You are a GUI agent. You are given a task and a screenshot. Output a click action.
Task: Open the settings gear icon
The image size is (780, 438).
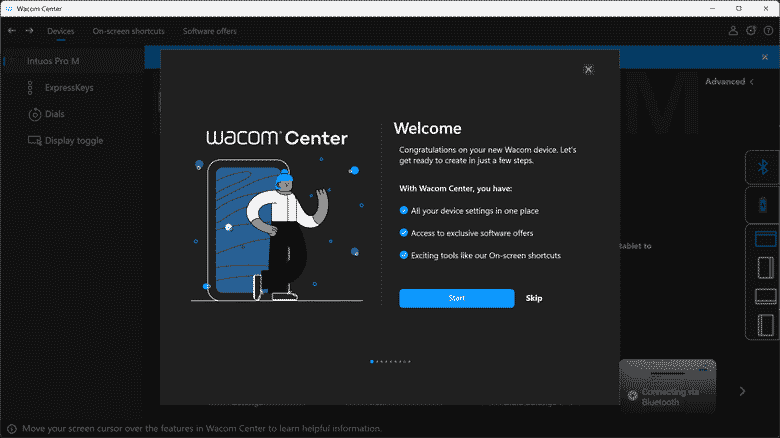point(751,31)
